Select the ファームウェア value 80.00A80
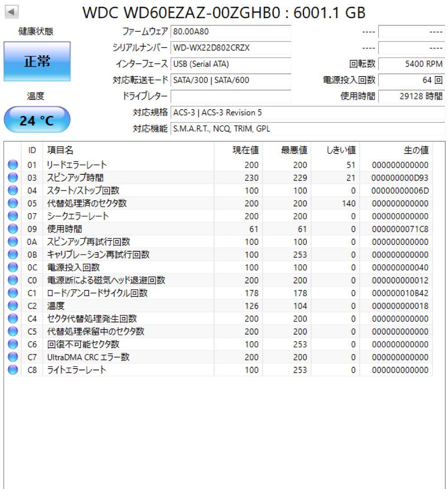Viewport: 448px width, 489px height. [x=231, y=32]
